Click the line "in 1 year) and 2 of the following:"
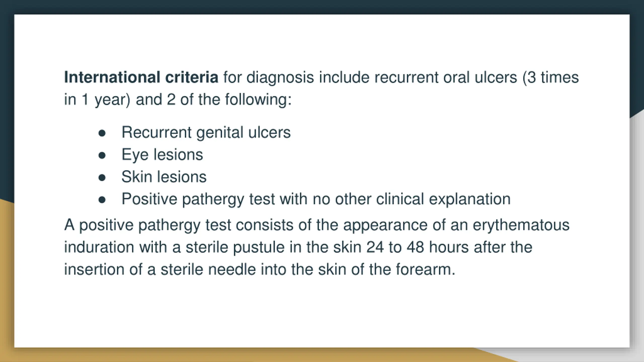The width and height of the screenshot is (644, 362). 178,100
